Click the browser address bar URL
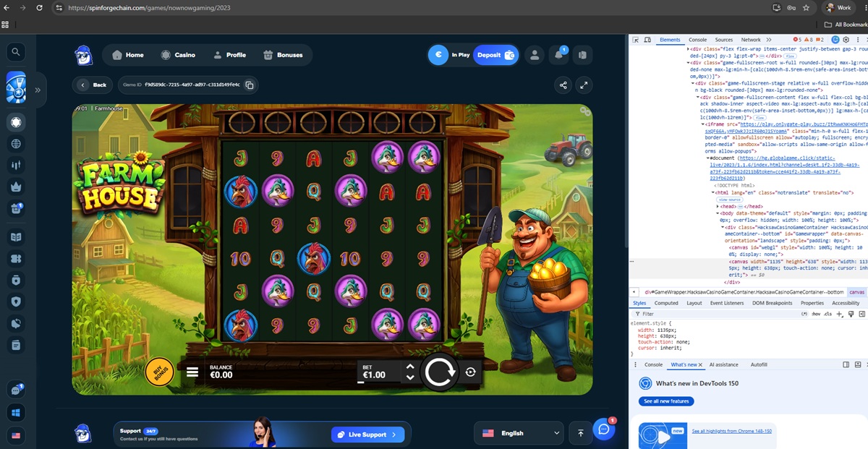868x449 pixels. pyautogui.click(x=150, y=8)
